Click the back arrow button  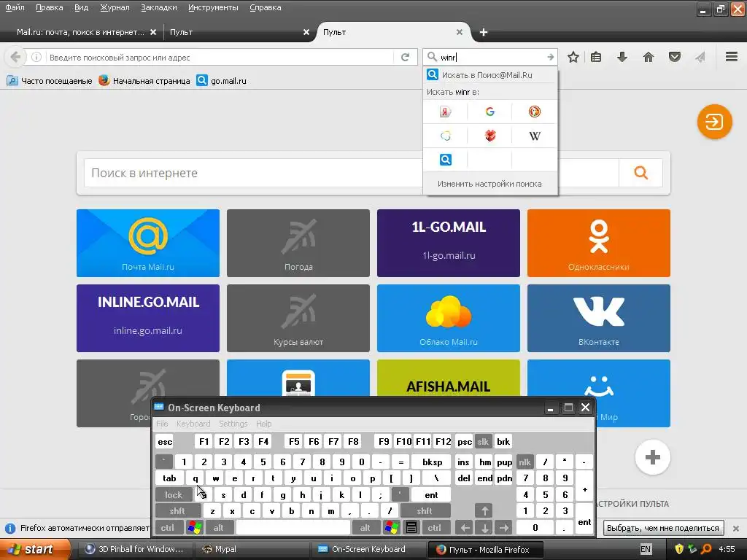point(15,57)
